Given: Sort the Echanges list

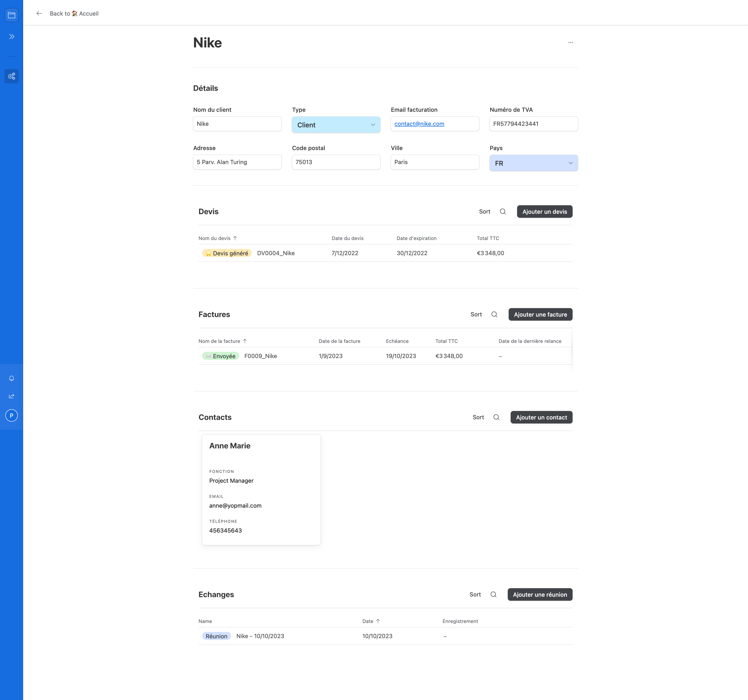Looking at the screenshot, I should click(475, 594).
